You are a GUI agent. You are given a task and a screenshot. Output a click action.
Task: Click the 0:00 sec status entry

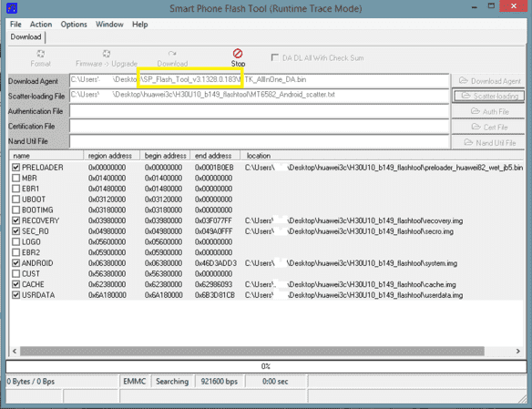coord(275,381)
